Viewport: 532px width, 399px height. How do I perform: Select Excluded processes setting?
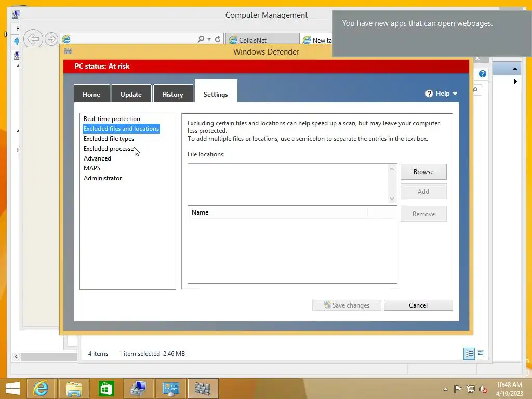[x=109, y=148]
